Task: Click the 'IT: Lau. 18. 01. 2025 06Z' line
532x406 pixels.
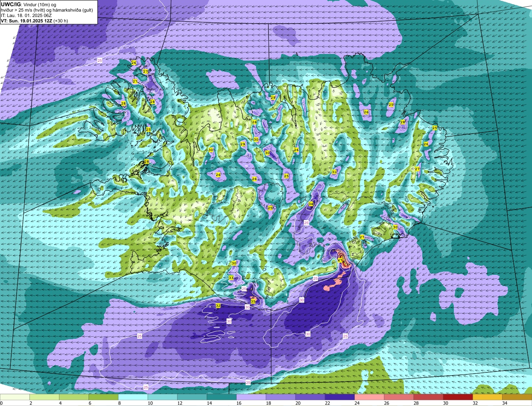Action: [x=27, y=15]
